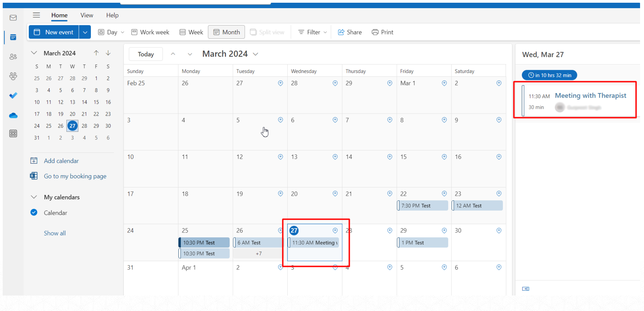This screenshot has width=644, height=311.
Task: Collapse the March 2024 mini calendar
Action: click(34, 53)
